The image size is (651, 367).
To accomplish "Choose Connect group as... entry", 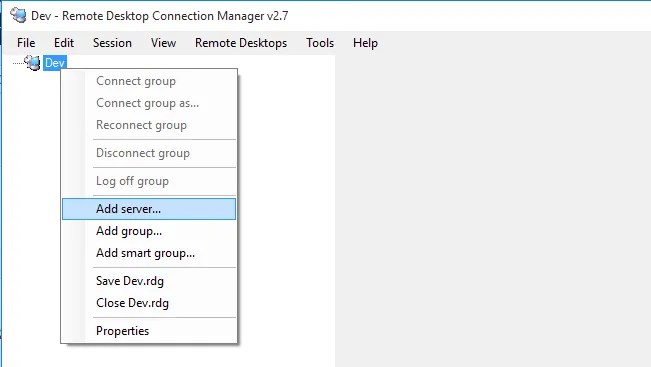I will (149, 103).
